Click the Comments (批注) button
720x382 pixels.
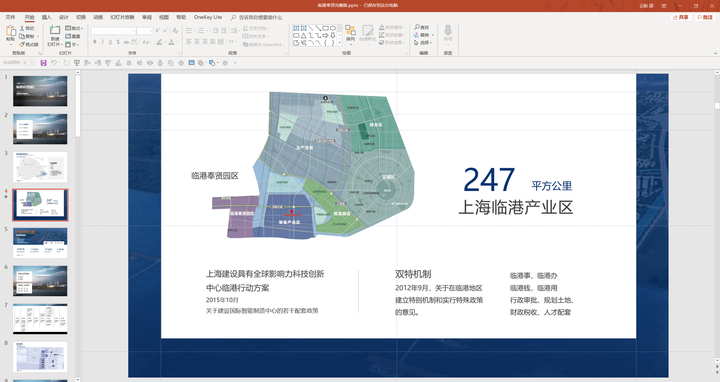point(705,17)
